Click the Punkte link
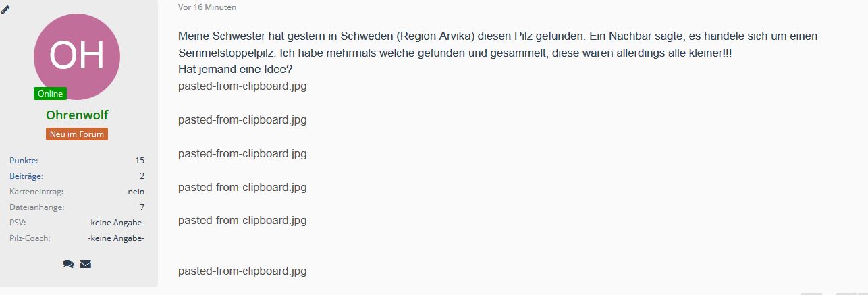 pos(24,161)
